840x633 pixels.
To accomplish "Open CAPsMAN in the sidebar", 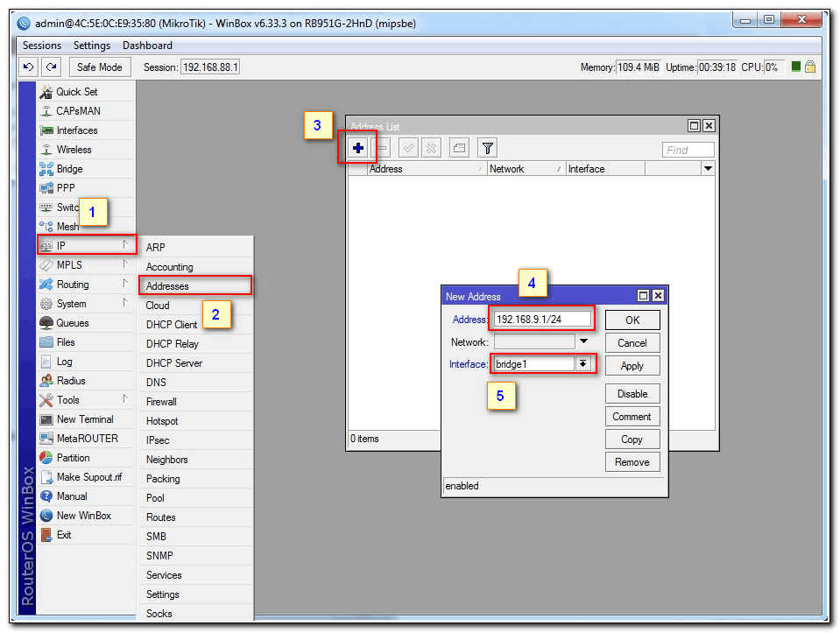I will [x=86, y=111].
